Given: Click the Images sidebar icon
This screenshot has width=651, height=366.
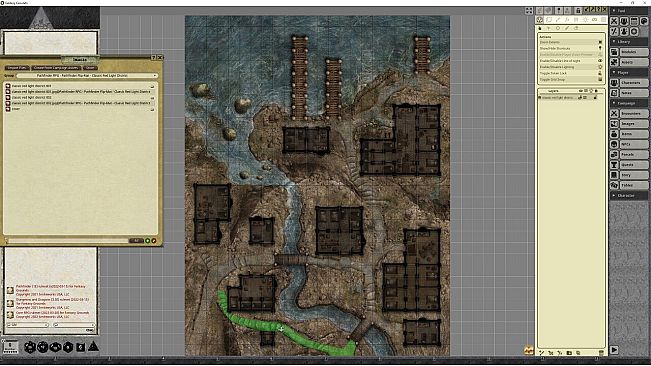Looking at the screenshot, I should click(x=614, y=124).
